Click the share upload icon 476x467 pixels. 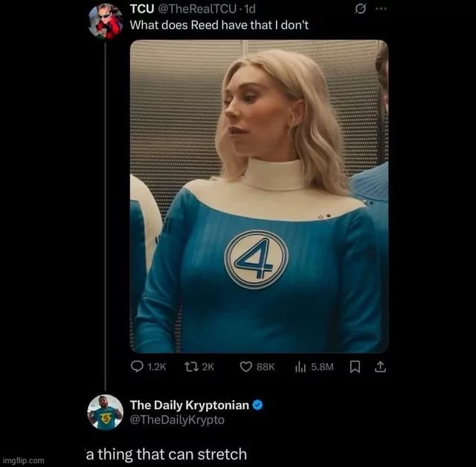click(x=380, y=367)
